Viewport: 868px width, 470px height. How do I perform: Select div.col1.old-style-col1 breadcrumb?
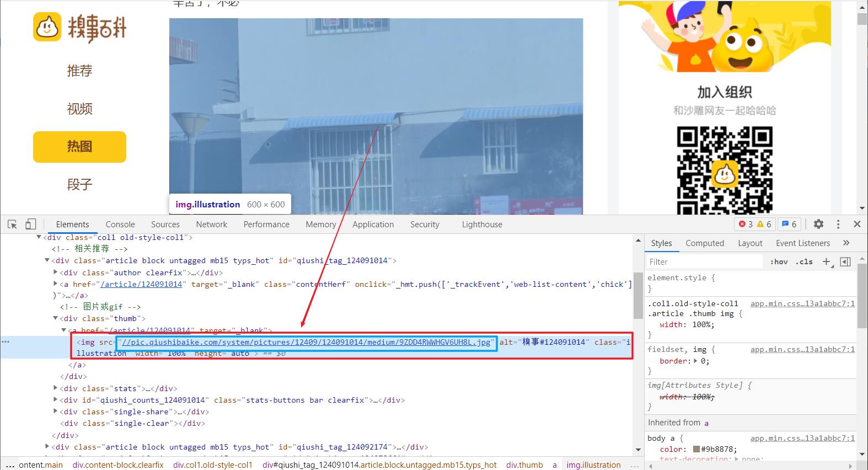pos(213,465)
